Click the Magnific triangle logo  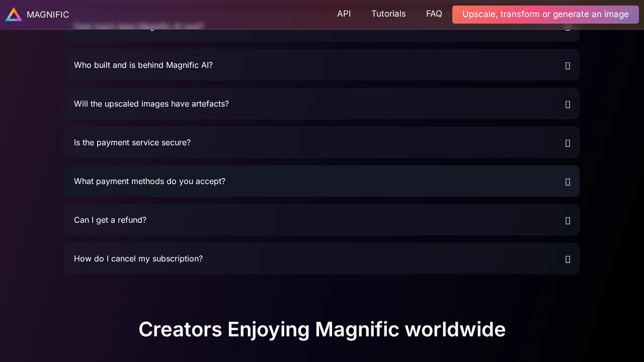point(14,14)
